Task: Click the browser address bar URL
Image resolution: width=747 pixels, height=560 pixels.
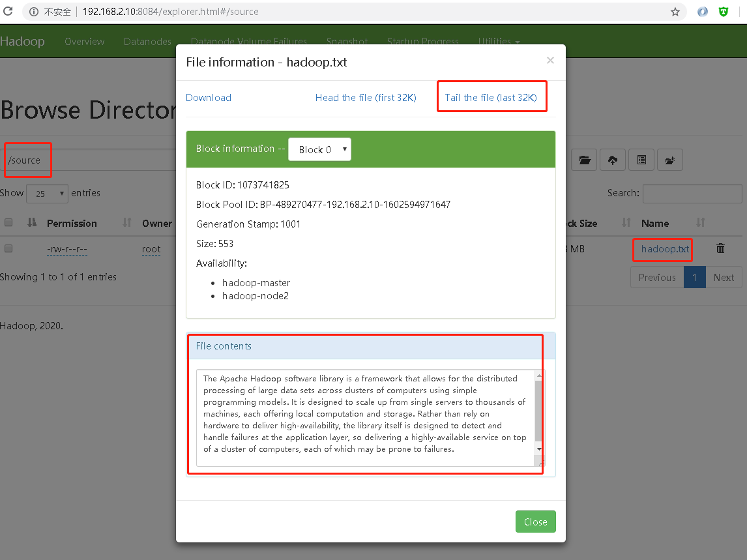Action: click(x=171, y=12)
